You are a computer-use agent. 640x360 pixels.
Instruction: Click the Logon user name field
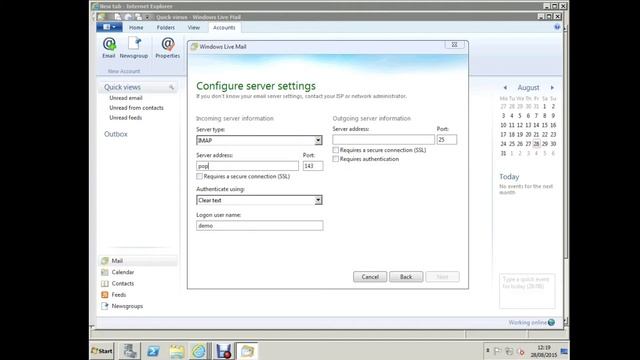260,225
